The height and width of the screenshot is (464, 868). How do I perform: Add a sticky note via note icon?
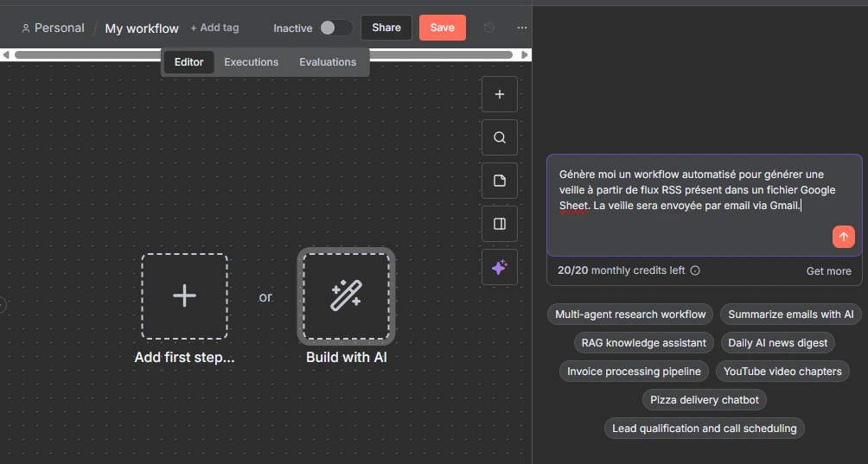499,181
